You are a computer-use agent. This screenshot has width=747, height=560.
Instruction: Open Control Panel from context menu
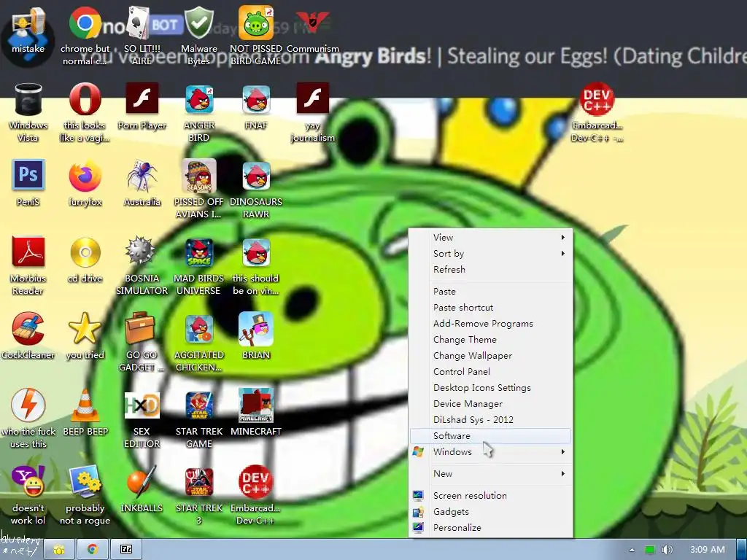pyautogui.click(x=491, y=371)
